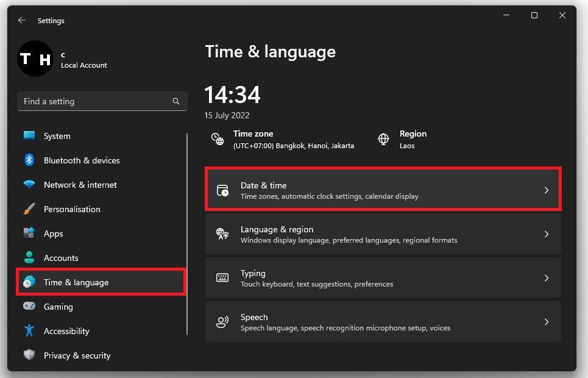
Task: Click the Bluetooth icon in sidebar
Action: pyautogui.click(x=29, y=160)
